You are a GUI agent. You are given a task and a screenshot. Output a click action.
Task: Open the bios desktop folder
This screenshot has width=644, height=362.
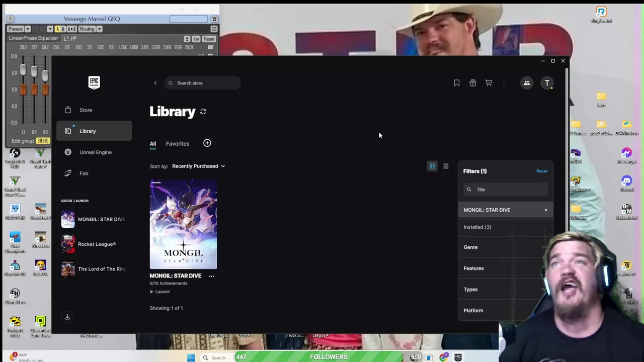click(x=601, y=99)
